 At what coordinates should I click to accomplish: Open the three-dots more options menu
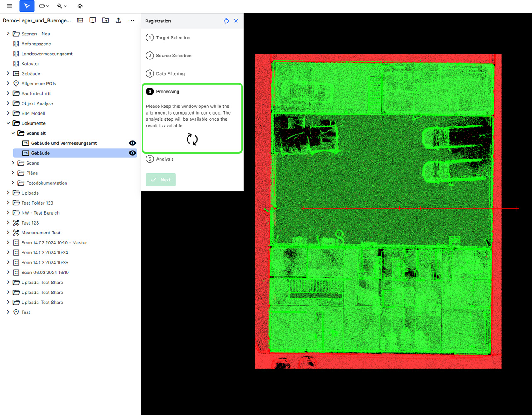point(131,20)
